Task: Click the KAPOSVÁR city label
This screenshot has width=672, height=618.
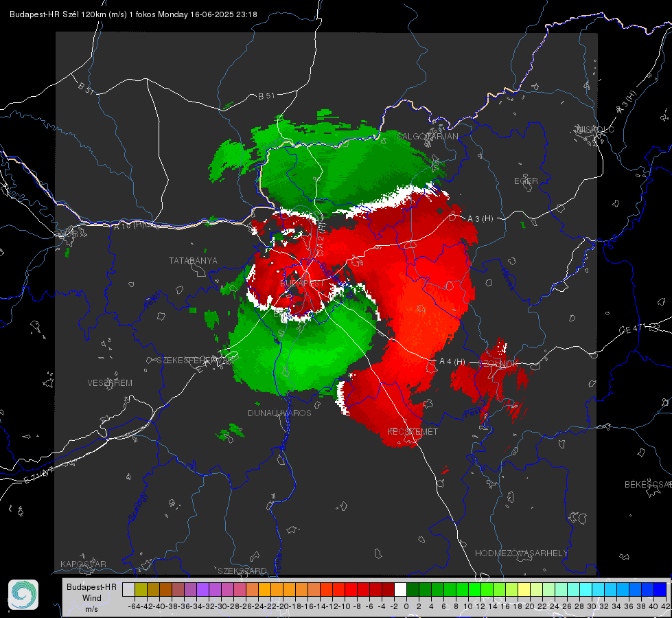Action: point(83,564)
